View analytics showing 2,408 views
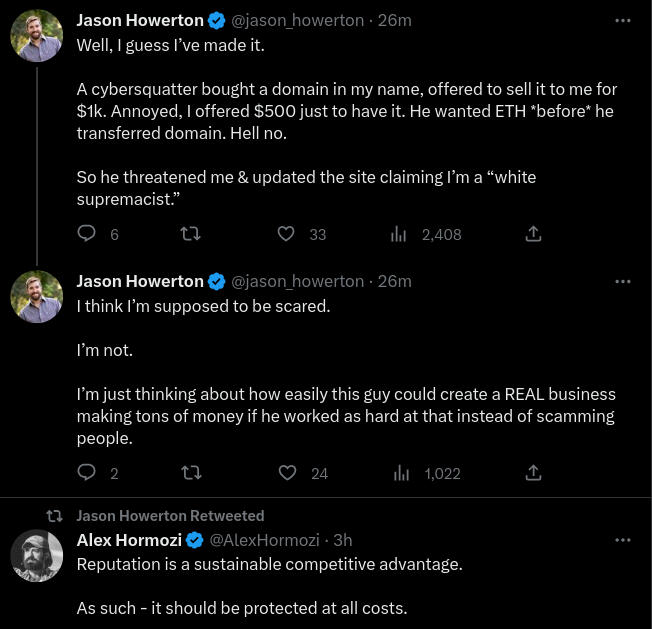Image resolution: width=652 pixels, height=629 pixels. [x=398, y=234]
